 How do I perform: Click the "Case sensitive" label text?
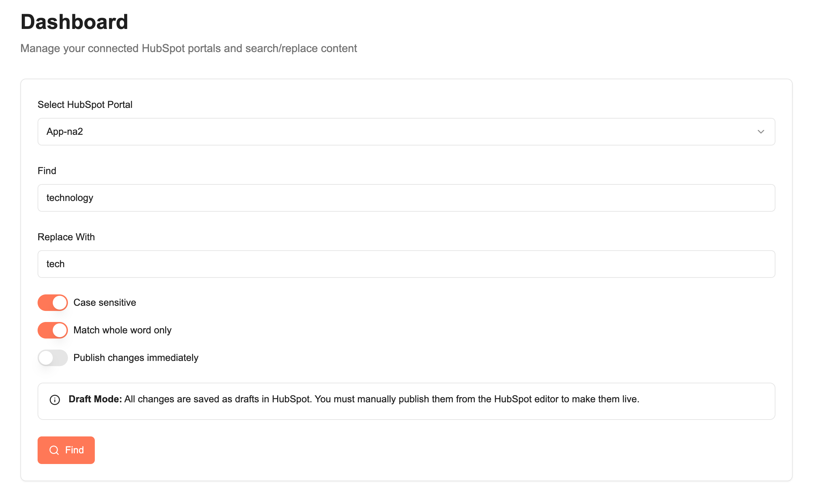point(105,303)
